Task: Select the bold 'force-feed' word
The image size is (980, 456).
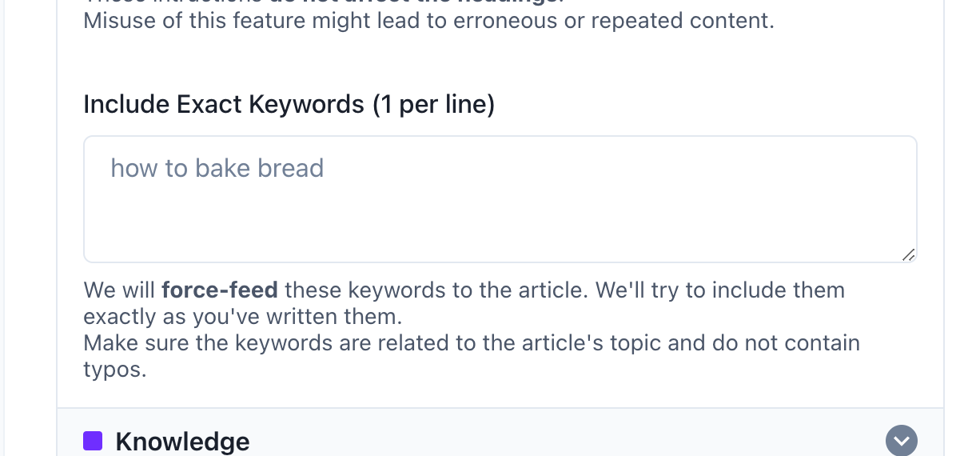Action: coord(220,290)
